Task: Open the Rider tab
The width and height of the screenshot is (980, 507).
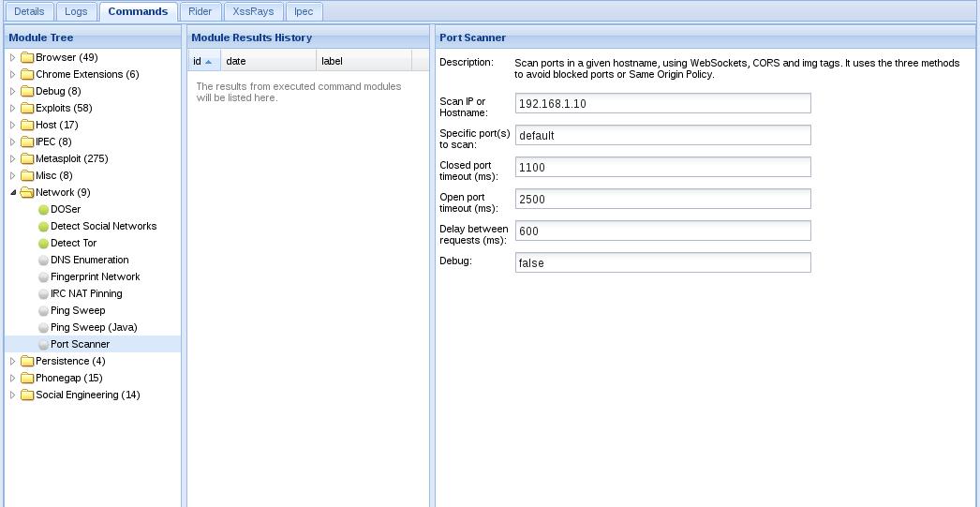Action: [200, 11]
